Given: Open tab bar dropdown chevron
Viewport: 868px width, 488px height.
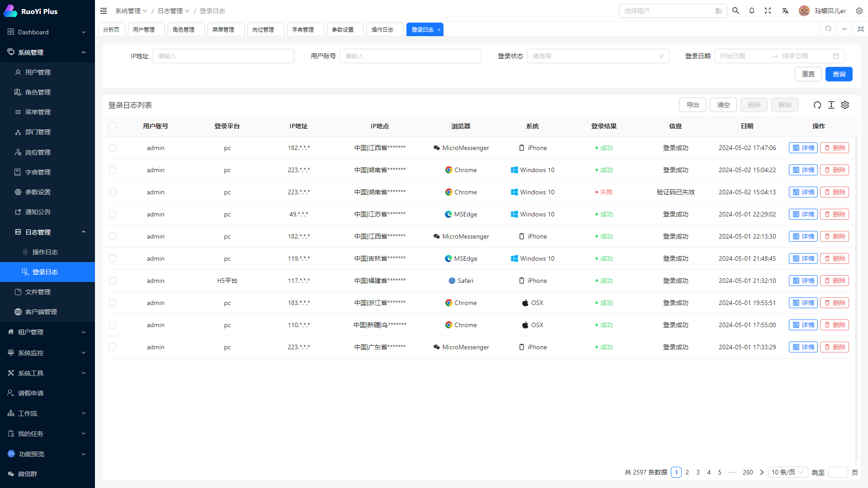Looking at the screenshot, I should tap(844, 29).
